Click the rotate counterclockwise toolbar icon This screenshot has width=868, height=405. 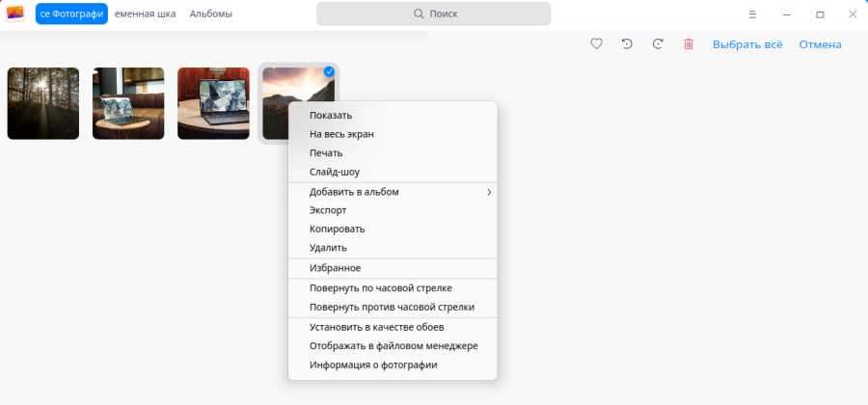pos(627,44)
